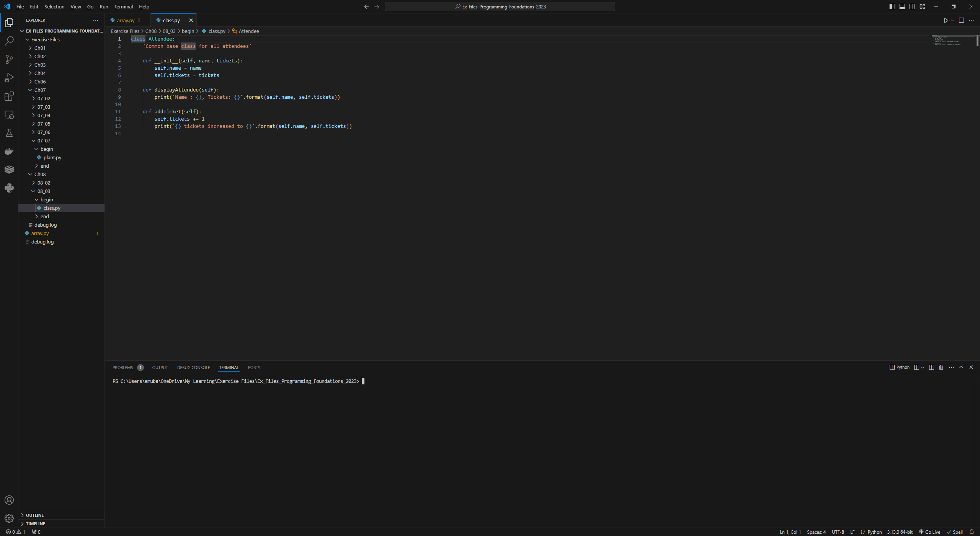Open the Selection menu
The height and width of the screenshot is (536, 980).
54,7
